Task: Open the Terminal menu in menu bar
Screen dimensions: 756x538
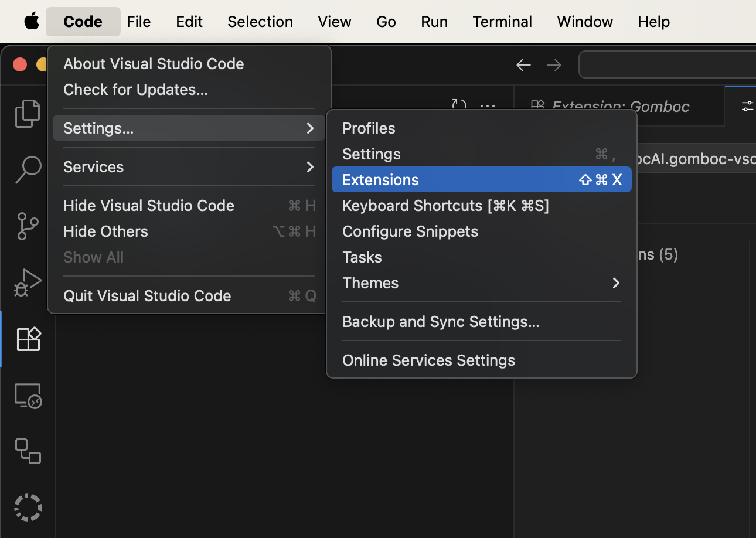Action: [502, 22]
